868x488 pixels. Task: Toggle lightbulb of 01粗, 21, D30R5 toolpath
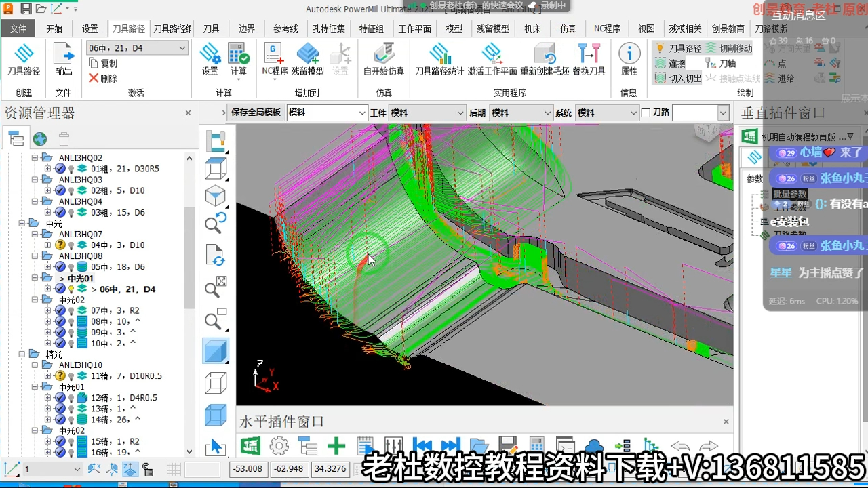pos(71,169)
